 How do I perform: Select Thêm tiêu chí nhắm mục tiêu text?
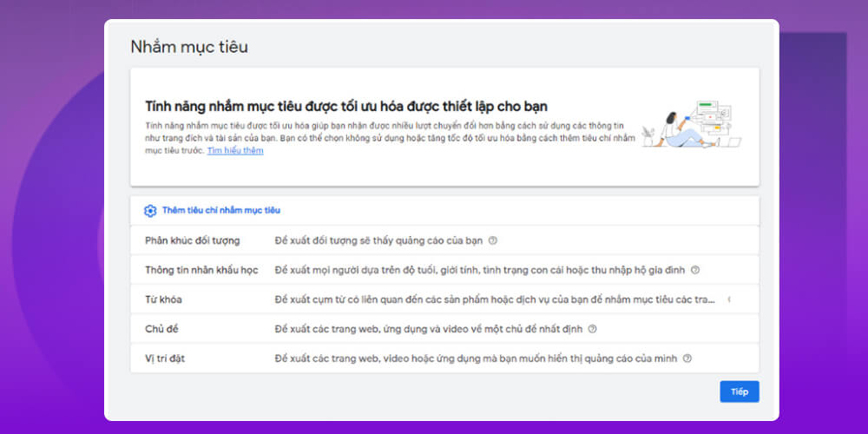point(220,211)
